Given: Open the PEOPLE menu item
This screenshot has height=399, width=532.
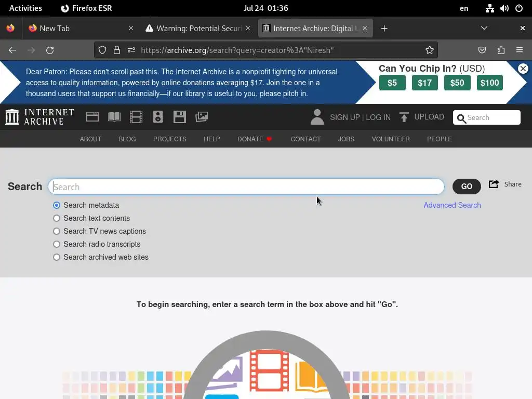Looking at the screenshot, I should pos(440,139).
